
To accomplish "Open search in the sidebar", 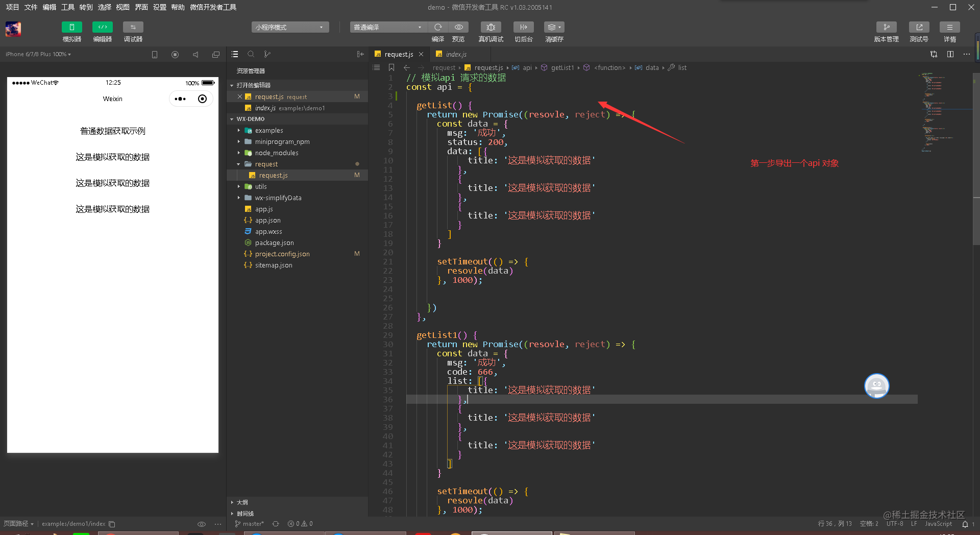I will point(251,54).
